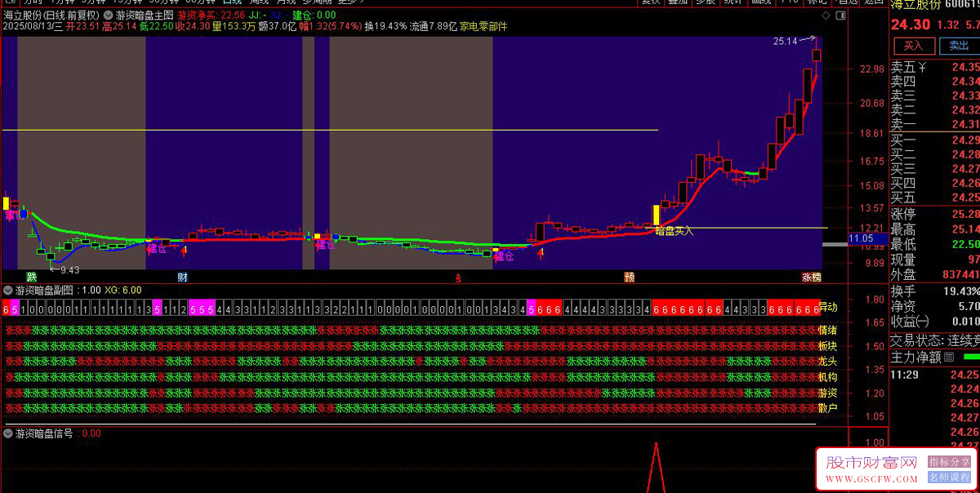Select the 散户 row label

tap(827, 408)
